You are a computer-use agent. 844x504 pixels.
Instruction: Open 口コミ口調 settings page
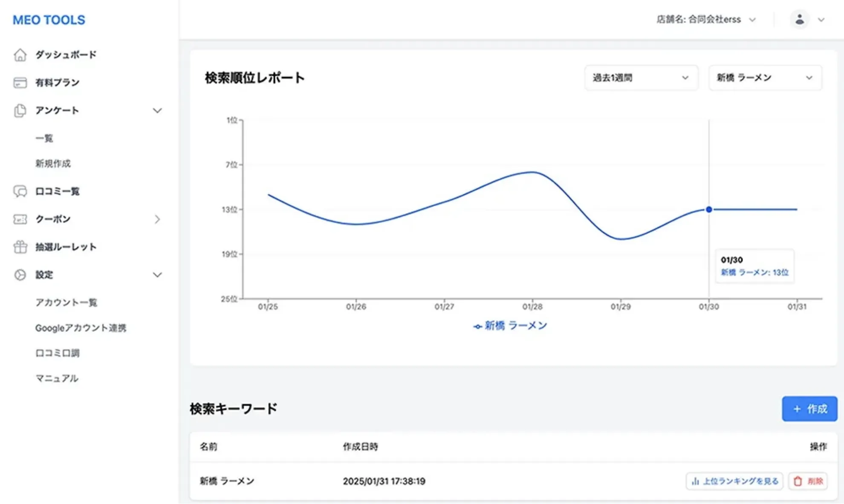(x=57, y=353)
